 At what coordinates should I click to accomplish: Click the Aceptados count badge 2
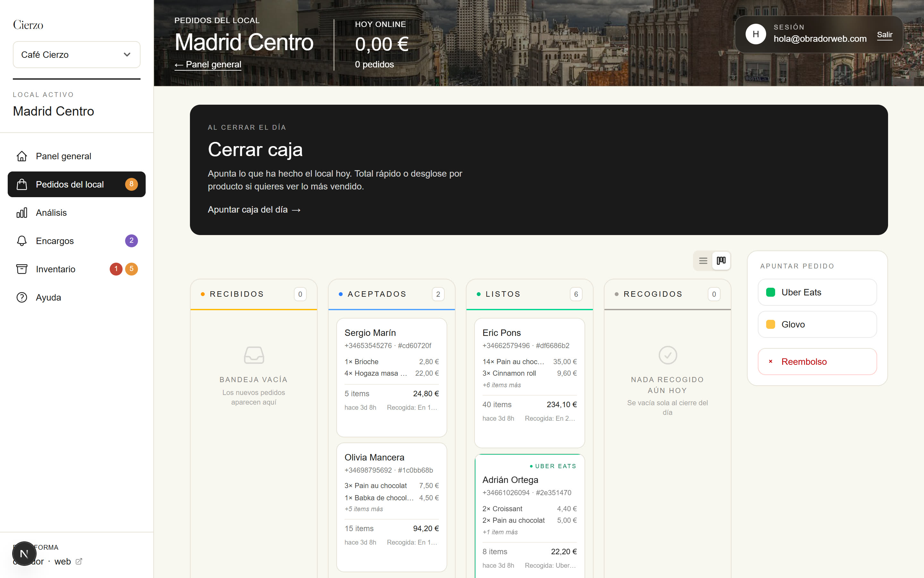pos(438,294)
